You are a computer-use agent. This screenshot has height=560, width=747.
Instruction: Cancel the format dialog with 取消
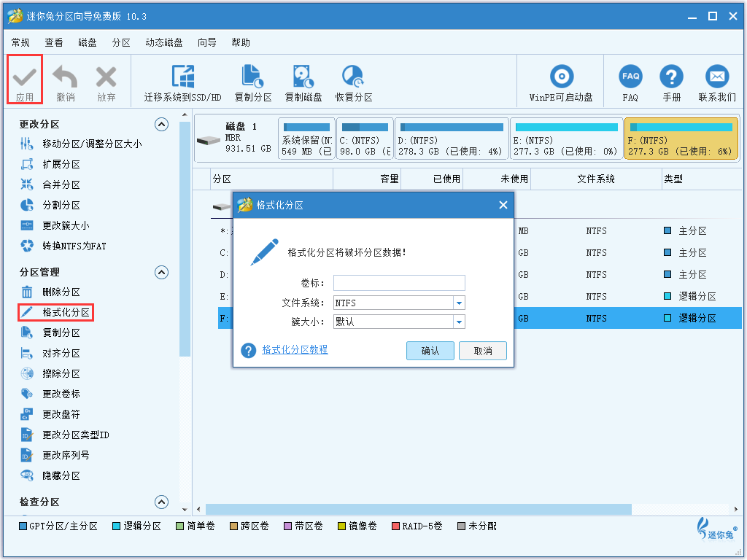pos(483,351)
